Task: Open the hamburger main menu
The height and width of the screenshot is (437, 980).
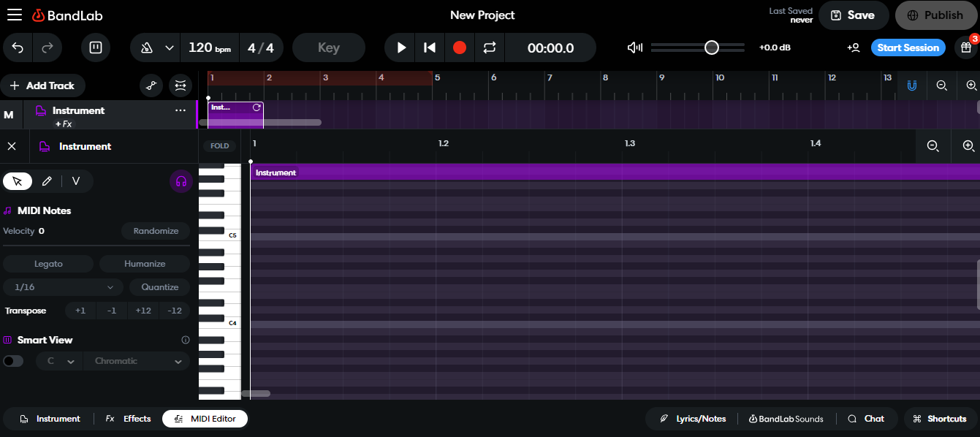Action: (15, 15)
